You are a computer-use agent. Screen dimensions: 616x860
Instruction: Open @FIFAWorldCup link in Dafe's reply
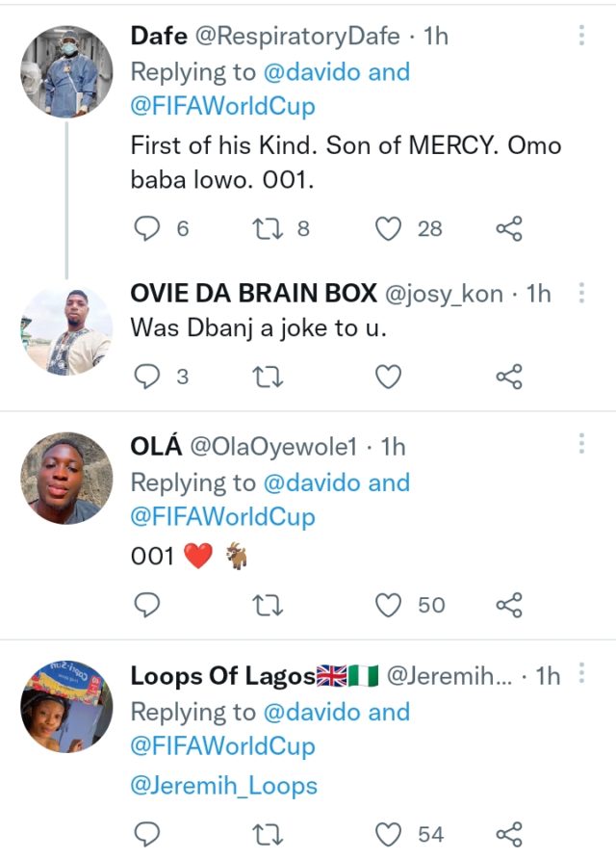222,106
